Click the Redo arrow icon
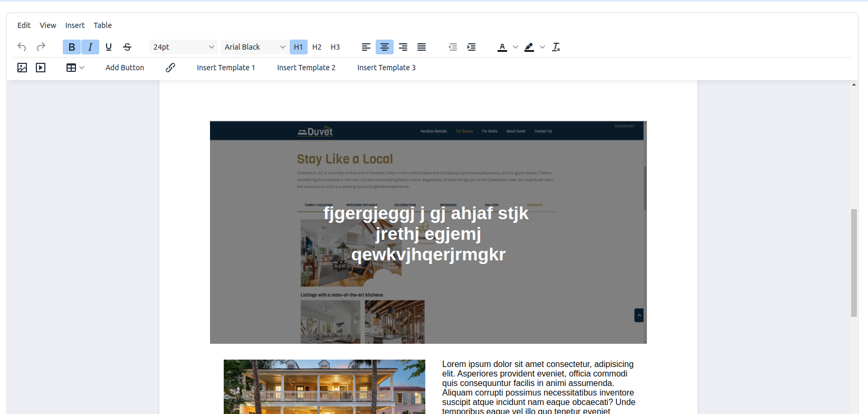The width and height of the screenshot is (868, 414). point(41,47)
